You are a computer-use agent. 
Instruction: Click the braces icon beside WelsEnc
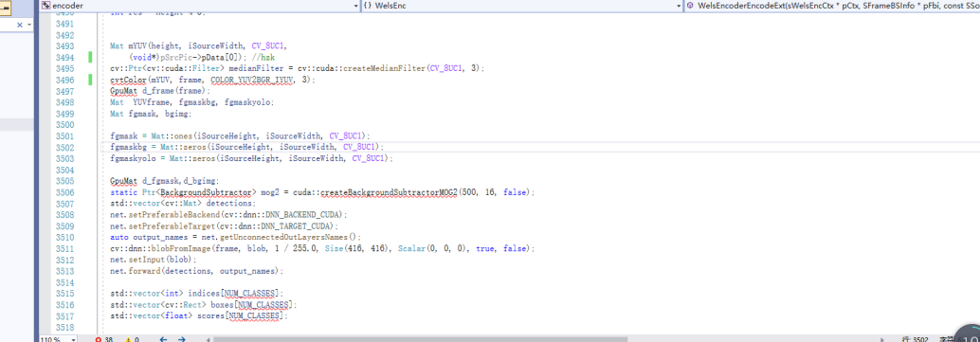pyautogui.click(x=368, y=5)
